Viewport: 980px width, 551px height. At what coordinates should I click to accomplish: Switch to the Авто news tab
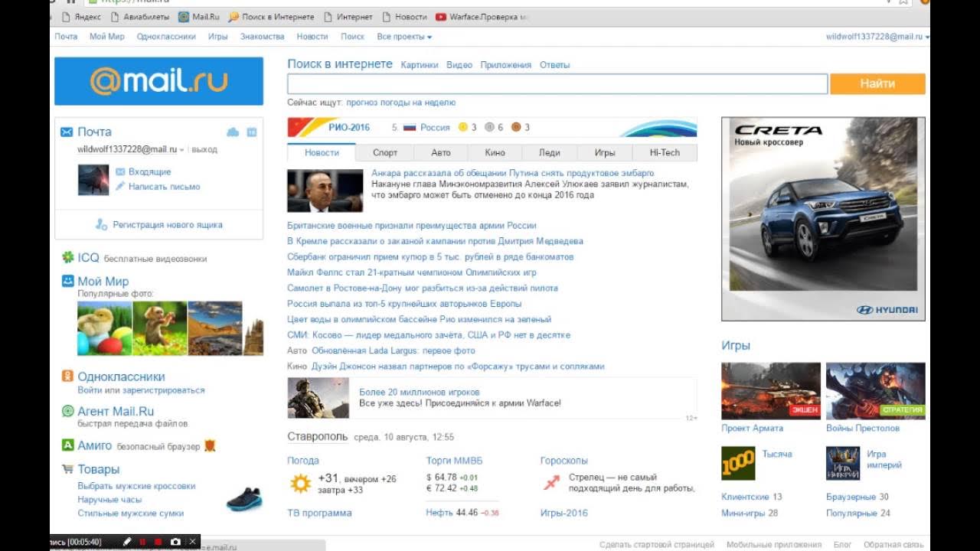[x=441, y=152]
